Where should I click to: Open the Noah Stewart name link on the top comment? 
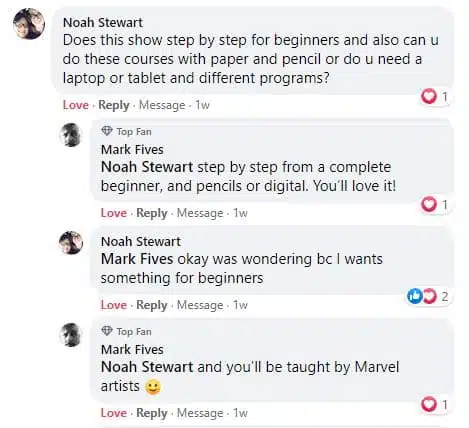pyautogui.click(x=103, y=23)
